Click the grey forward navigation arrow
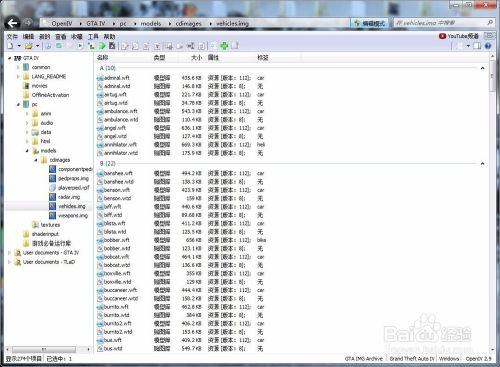This screenshot has width=500, height=367. [28, 23]
